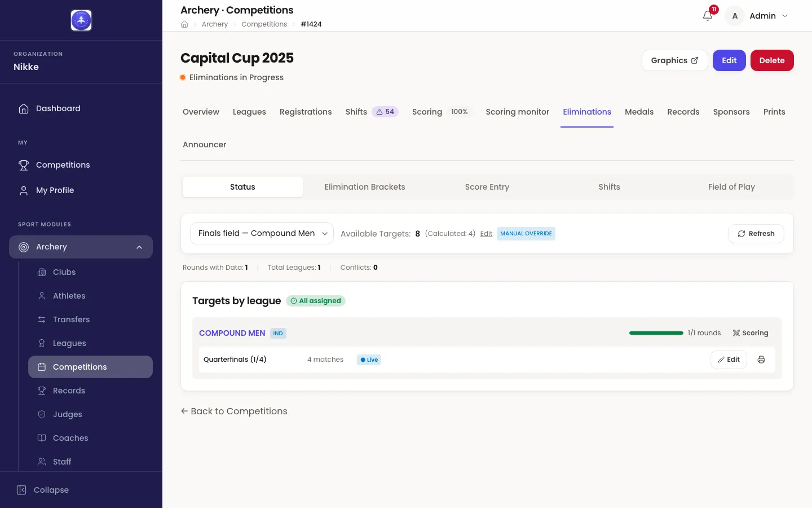Screen dimensions: 812x508
Task: Open Dashboard from the sidebar
Action: (81, 108)
